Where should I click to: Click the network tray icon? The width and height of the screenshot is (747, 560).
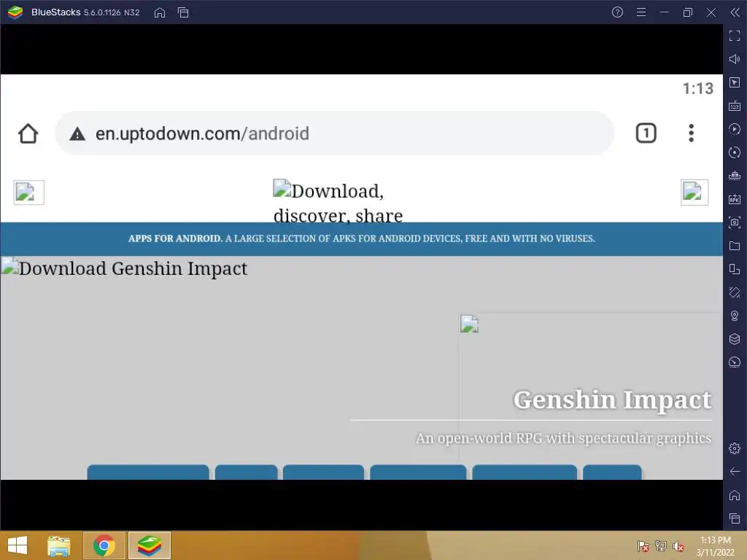(661, 545)
